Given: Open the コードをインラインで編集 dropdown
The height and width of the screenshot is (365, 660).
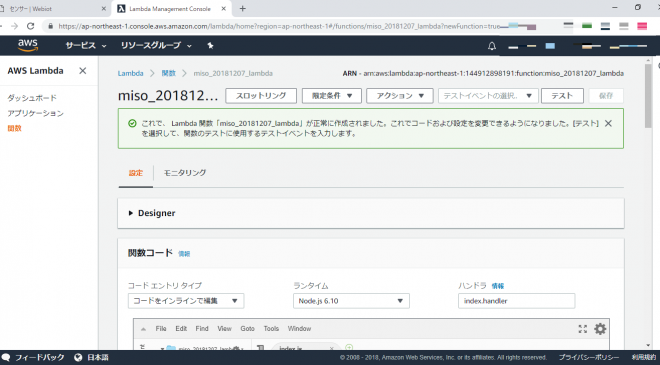Looking at the screenshot, I should point(186,301).
